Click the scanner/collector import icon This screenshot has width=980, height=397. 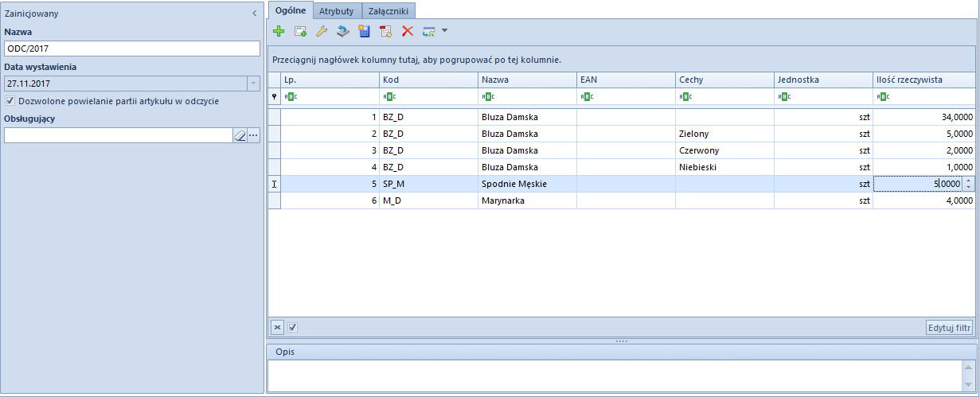[343, 31]
